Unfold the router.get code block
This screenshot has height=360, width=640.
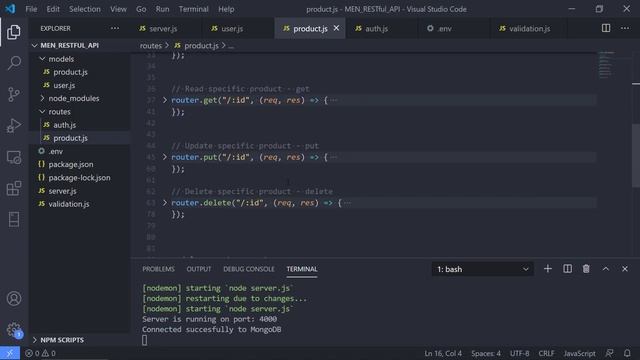click(x=165, y=100)
